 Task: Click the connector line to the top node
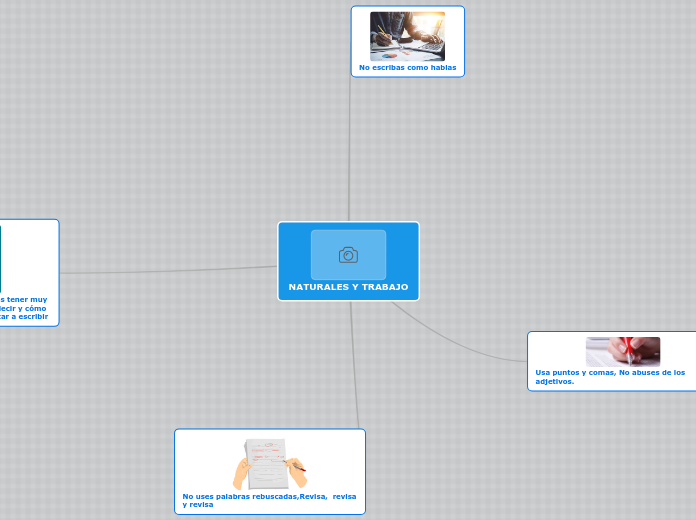click(349, 150)
